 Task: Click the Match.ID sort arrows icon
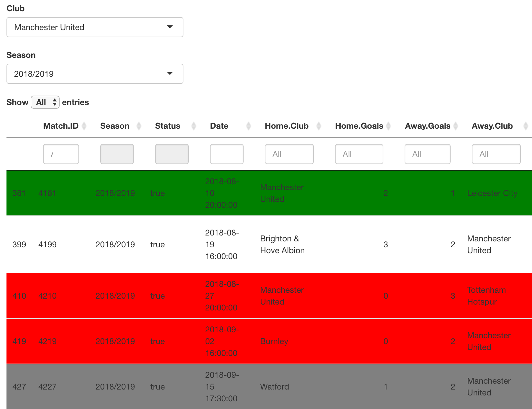[84, 126]
